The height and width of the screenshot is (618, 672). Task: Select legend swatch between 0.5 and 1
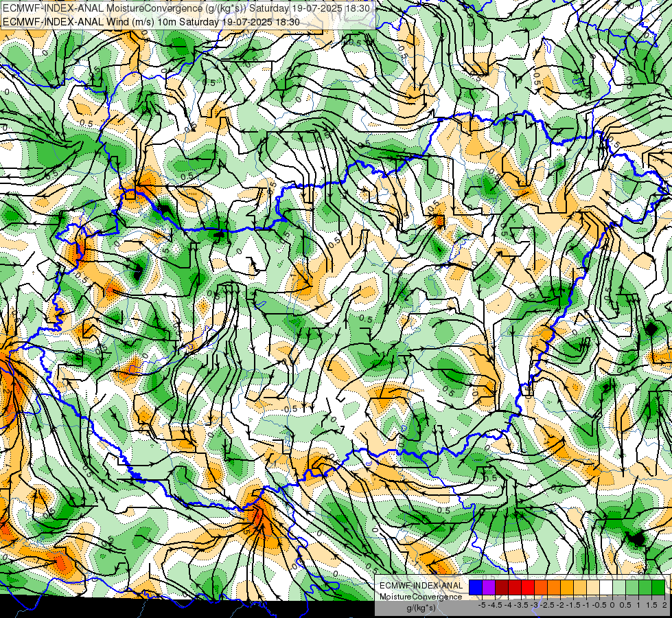tap(632, 587)
